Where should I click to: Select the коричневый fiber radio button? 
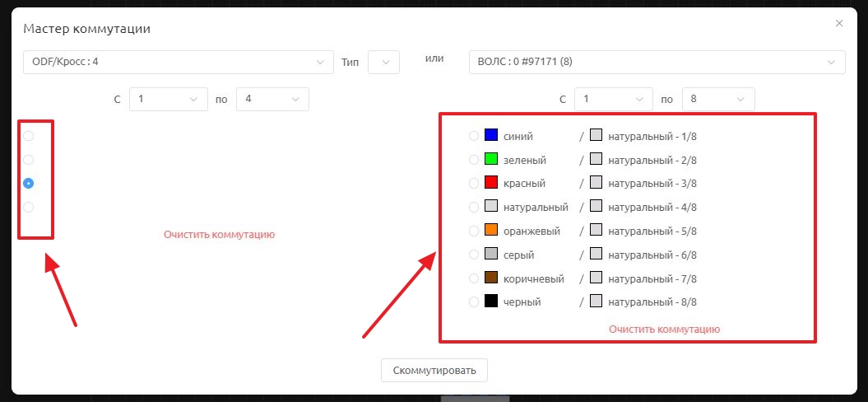(x=474, y=278)
